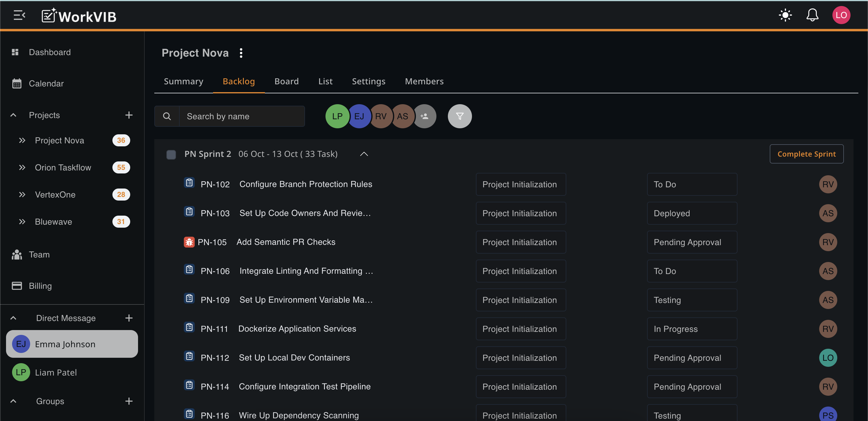Open Liam Patel direct message

[56, 372]
